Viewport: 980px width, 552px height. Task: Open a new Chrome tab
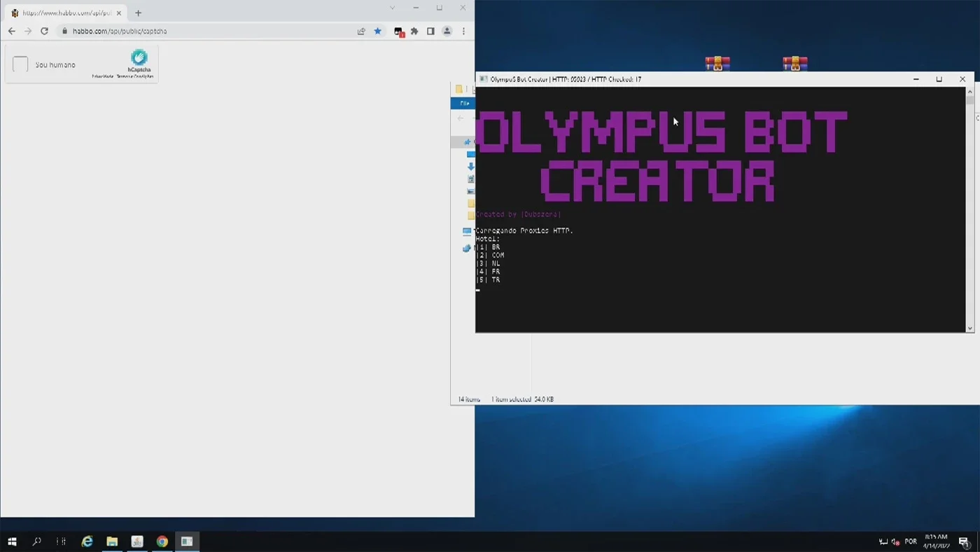click(138, 13)
